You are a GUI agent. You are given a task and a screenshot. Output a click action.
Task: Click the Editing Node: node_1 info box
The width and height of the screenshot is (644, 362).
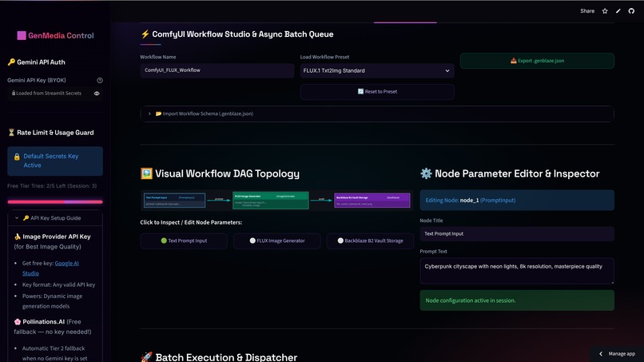[x=517, y=201]
